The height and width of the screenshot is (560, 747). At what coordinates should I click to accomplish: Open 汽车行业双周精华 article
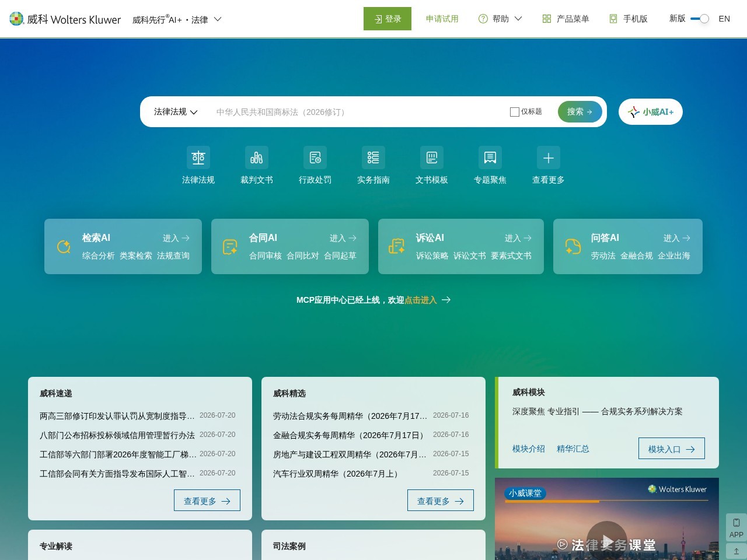337,473
